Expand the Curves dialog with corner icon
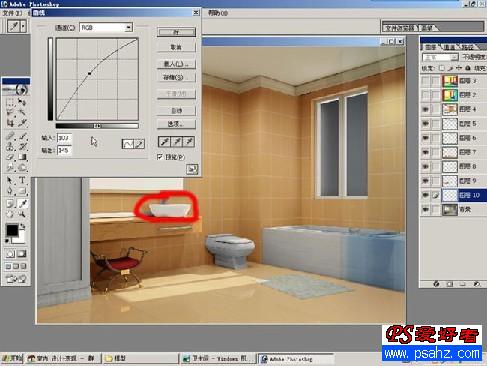Screen dimensions: 487x366 192,169
